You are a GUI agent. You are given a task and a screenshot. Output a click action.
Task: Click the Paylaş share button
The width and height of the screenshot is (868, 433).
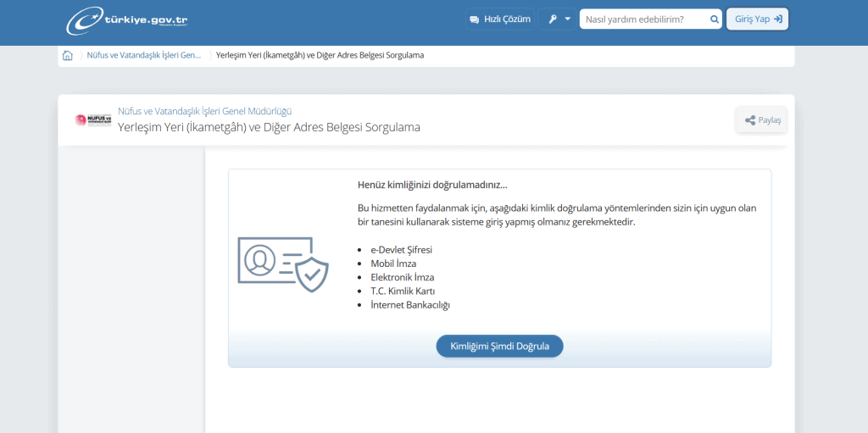762,120
